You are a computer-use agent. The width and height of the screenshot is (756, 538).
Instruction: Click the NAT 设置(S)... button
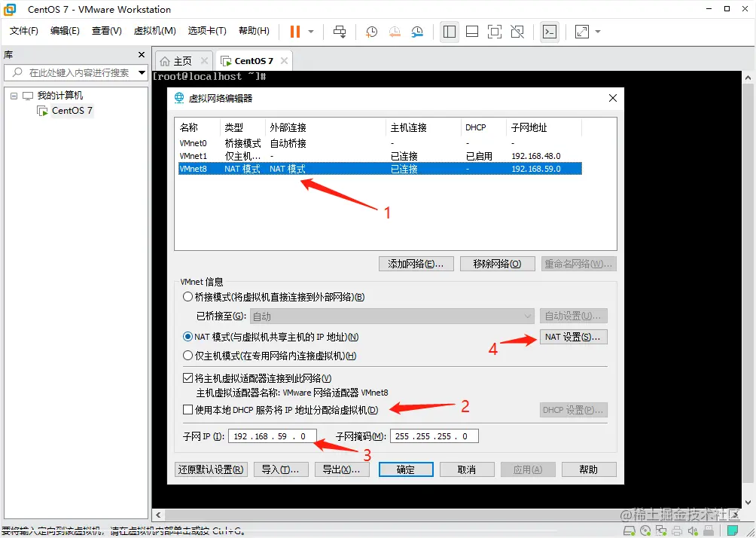573,337
